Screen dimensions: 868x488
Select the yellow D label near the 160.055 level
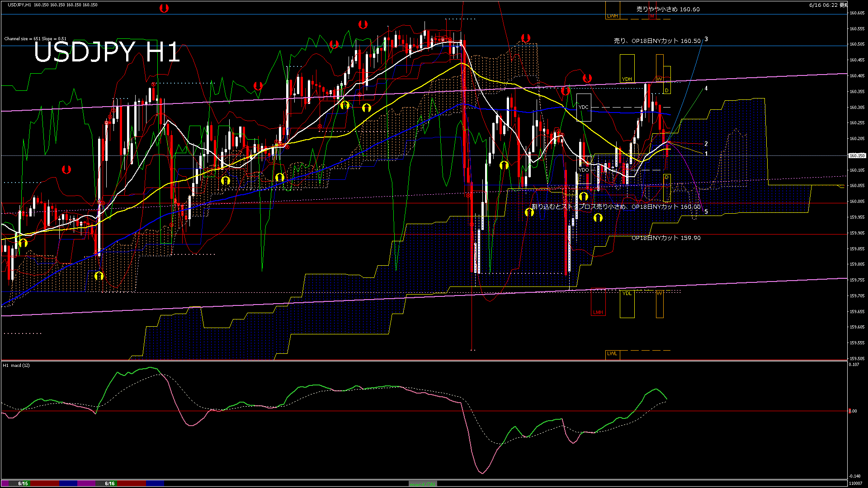(x=667, y=177)
